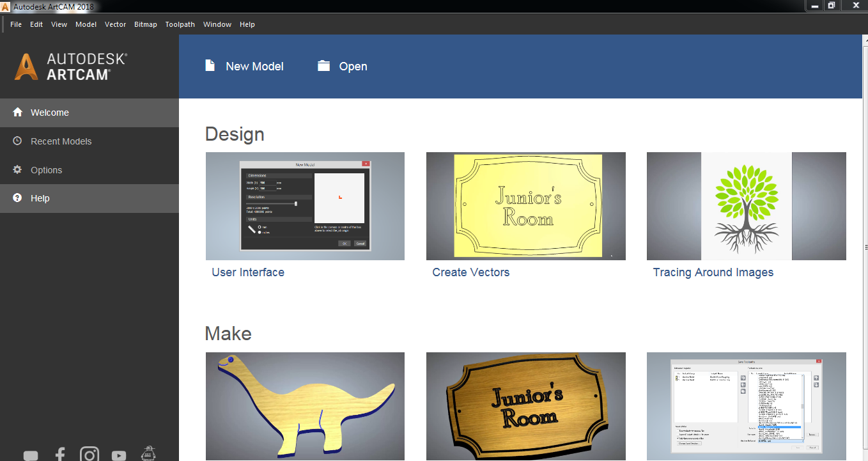
Task: Click the robot Instructables icon
Action: 148,453
